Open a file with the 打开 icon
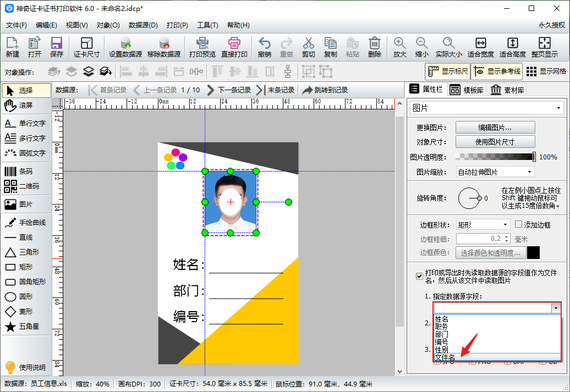570x392 pixels. coord(35,47)
